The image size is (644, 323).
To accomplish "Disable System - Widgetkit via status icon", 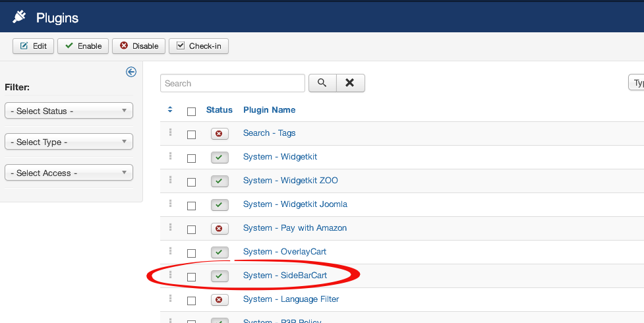I will tap(220, 158).
